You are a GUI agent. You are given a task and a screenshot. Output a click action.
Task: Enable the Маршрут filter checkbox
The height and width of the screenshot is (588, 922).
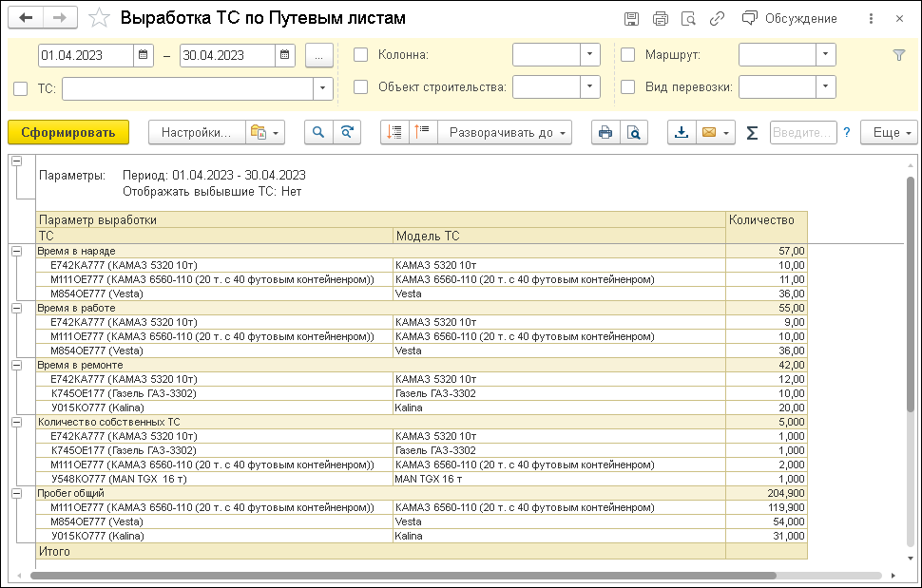point(628,55)
